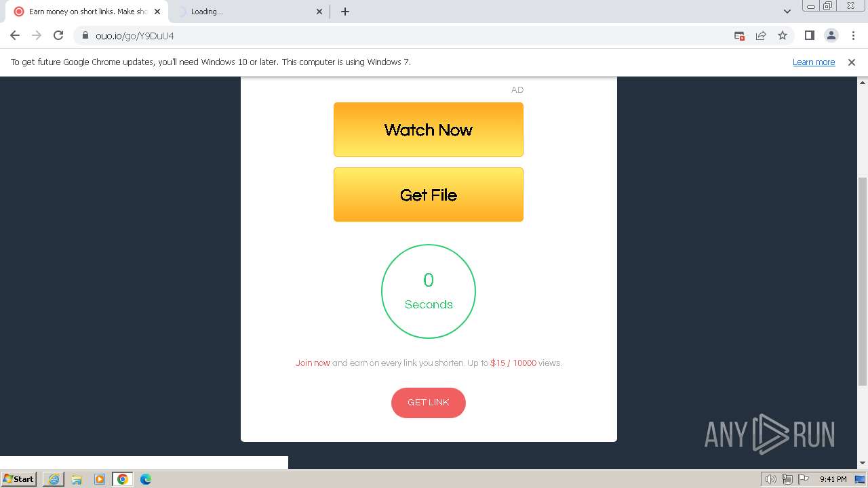Screen dimensions: 868x488
Task: Click the GET LINK button
Action: (x=429, y=403)
